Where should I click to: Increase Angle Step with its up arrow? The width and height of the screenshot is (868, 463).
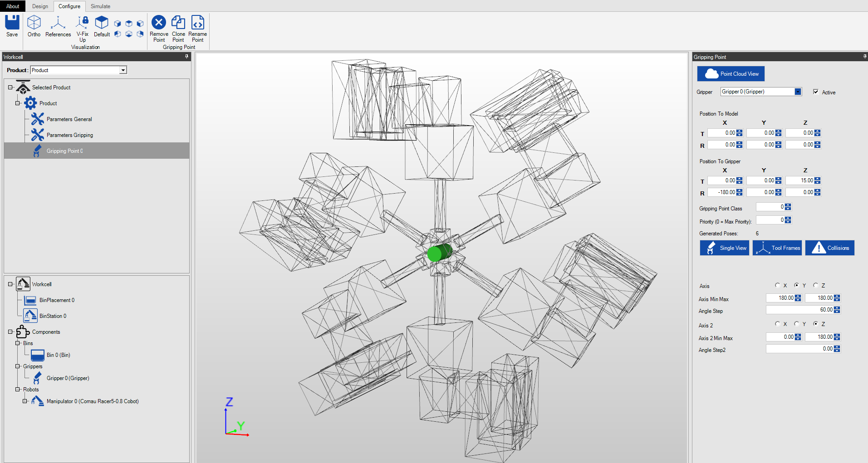point(837,308)
